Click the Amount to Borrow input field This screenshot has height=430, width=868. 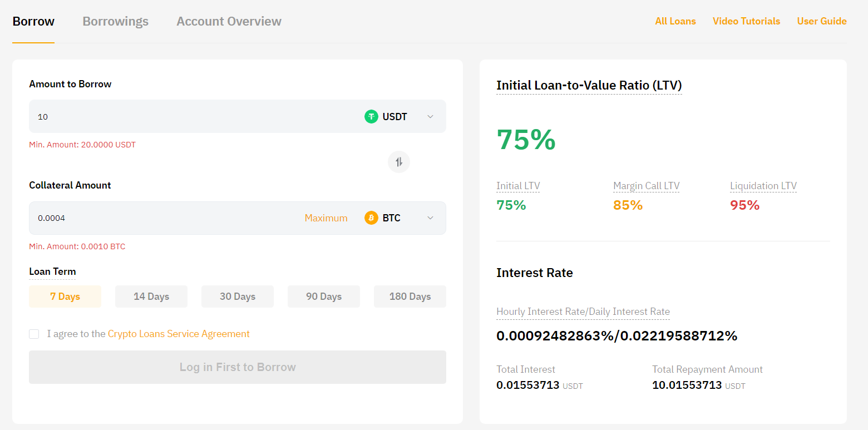click(x=189, y=117)
